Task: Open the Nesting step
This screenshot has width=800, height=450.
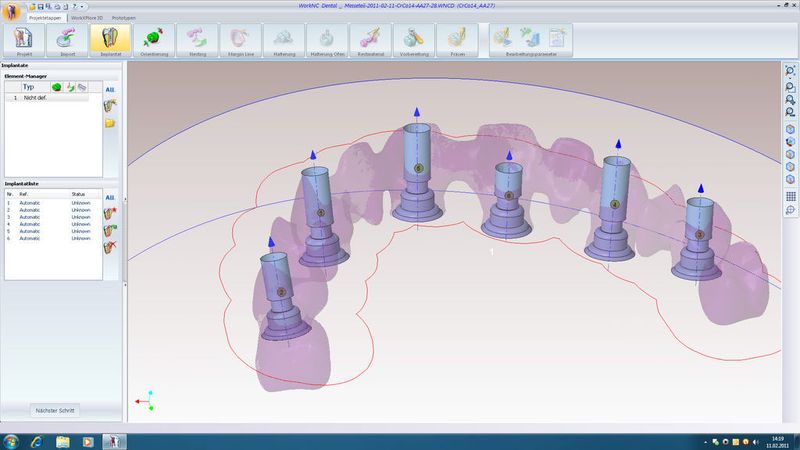Action: click(x=196, y=40)
